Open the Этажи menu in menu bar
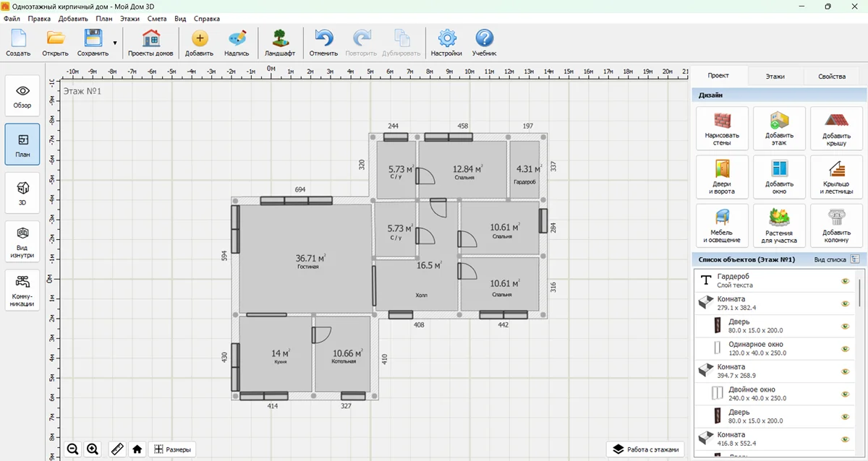 [x=130, y=19]
